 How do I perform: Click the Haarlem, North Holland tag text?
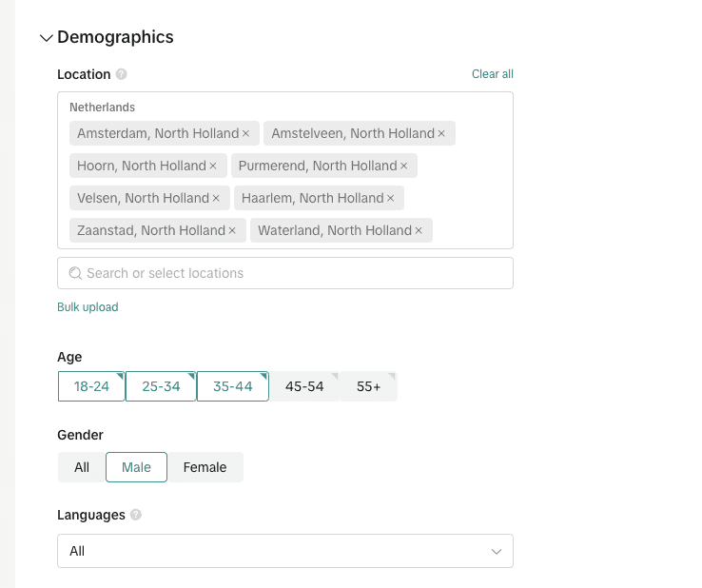click(x=313, y=198)
